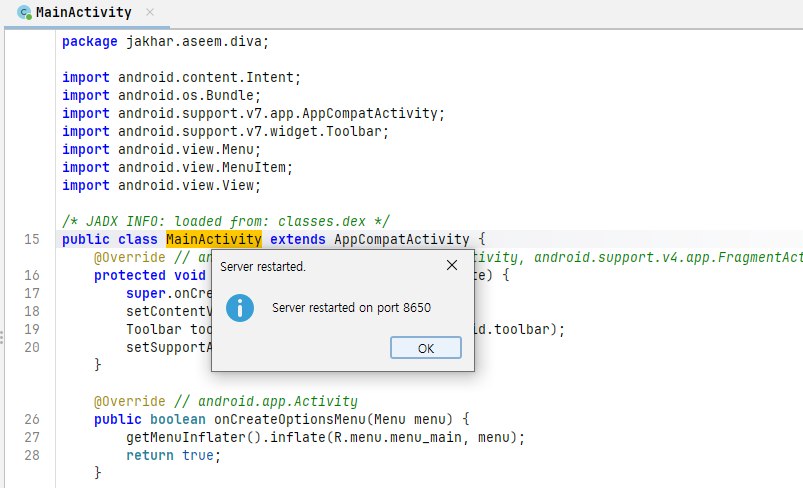Image resolution: width=803 pixels, height=488 pixels.
Task: Click the onCreateOptionsMenu method name
Action: (289, 419)
